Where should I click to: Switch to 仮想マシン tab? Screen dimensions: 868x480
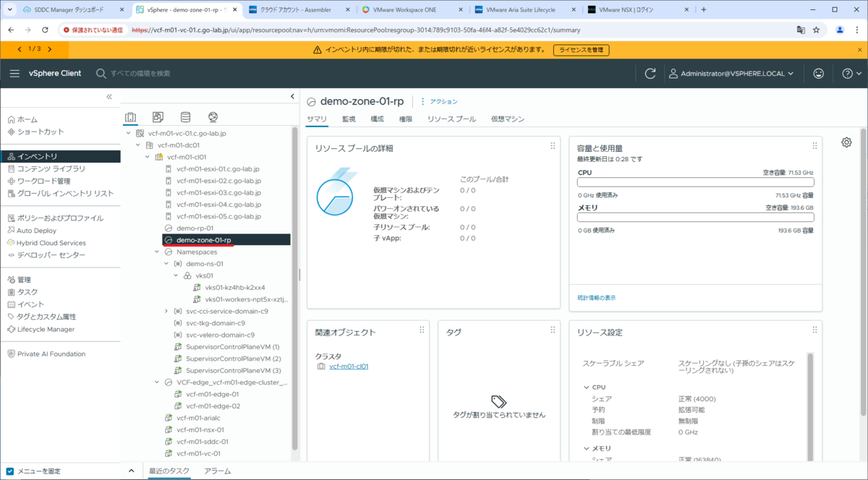point(507,119)
